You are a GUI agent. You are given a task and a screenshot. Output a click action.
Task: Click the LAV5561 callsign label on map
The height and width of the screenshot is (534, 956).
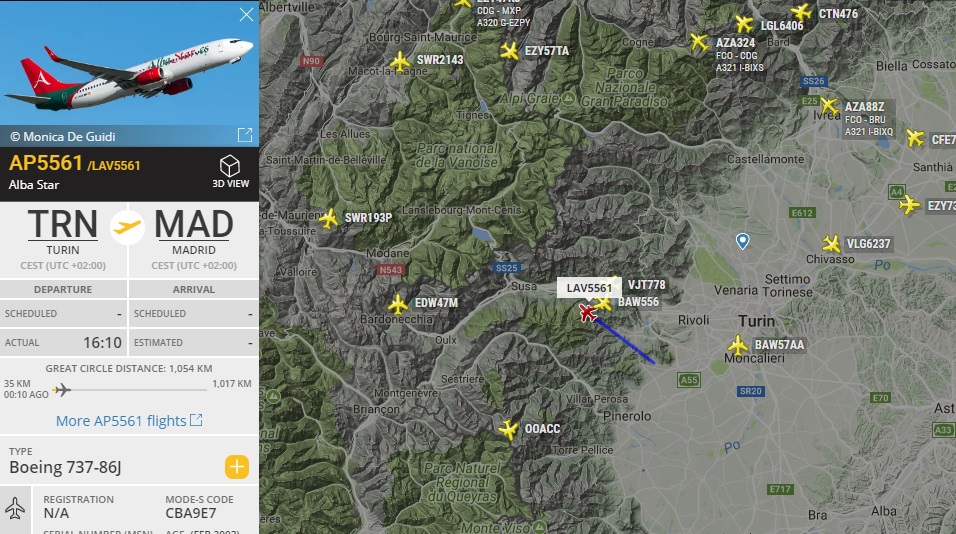(x=589, y=288)
